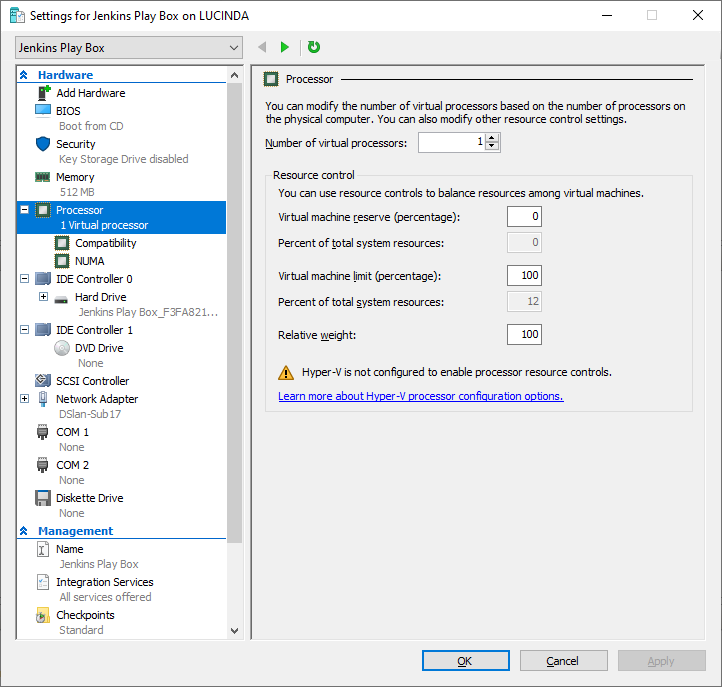Click the hardware tree scrollbar thumb
The width and height of the screenshot is (722, 687).
234,313
